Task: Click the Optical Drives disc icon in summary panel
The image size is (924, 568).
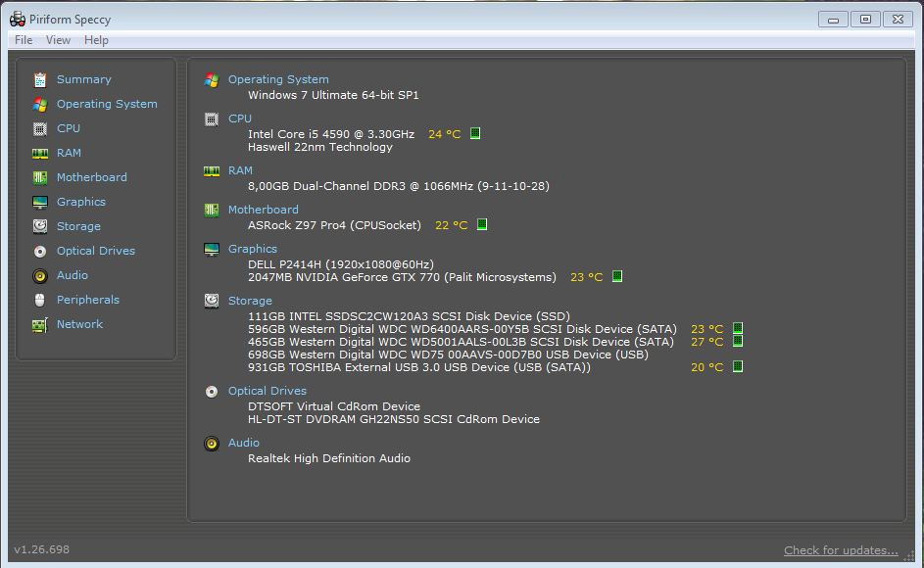Action: [212, 392]
